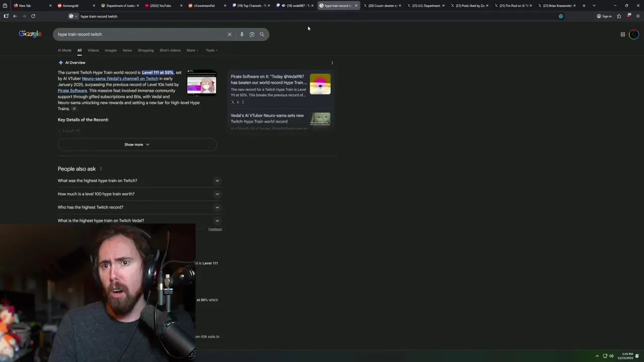
Task: Select the News results tab
Action: (x=127, y=50)
